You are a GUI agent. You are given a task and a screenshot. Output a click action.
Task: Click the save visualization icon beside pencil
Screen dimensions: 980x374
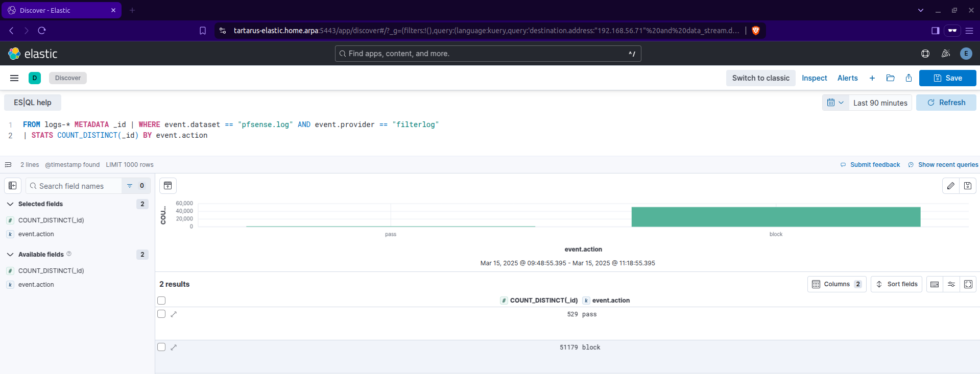pyautogui.click(x=968, y=186)
